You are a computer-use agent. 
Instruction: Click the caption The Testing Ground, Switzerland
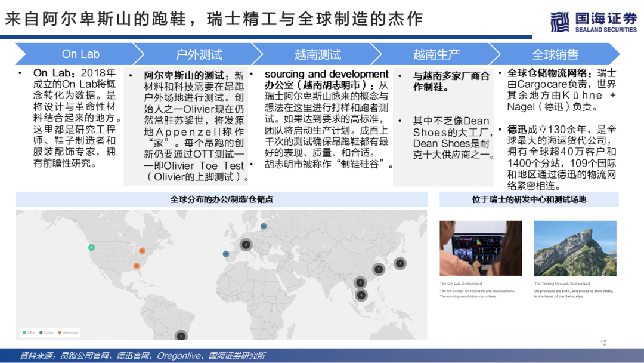click(562, 283)
